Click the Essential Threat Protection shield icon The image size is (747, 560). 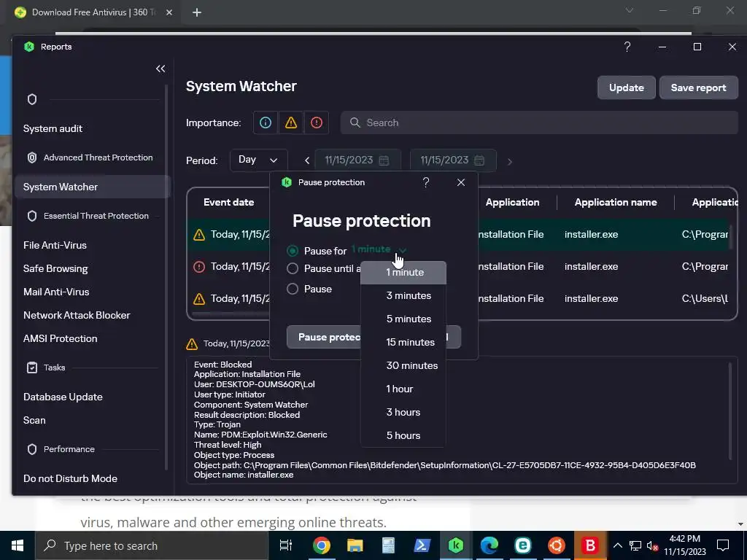(x=32, y=216)
